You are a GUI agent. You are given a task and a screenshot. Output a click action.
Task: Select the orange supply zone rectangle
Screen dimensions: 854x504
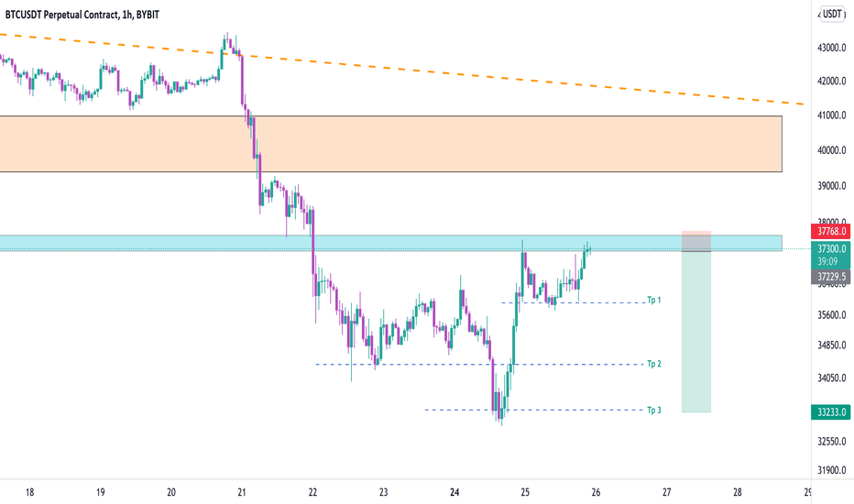(391, 144)
